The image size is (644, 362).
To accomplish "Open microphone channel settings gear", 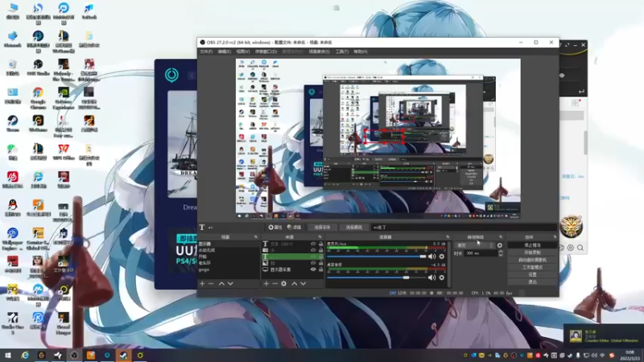I will tap(441, 257).
